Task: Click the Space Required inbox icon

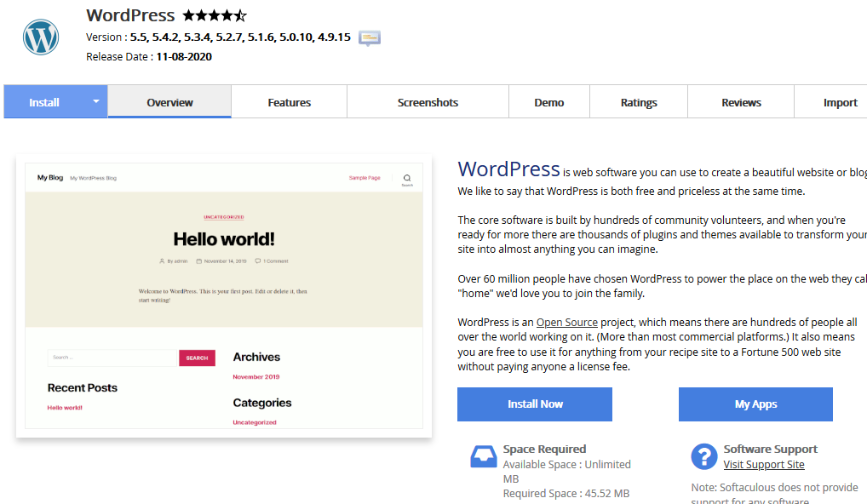Action: (483, 456)
